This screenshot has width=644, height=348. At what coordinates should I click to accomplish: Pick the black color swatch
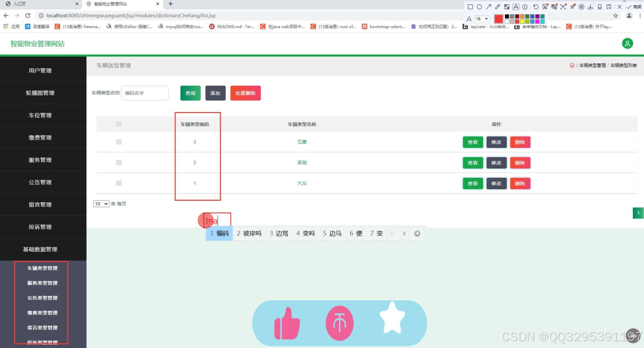507,16
